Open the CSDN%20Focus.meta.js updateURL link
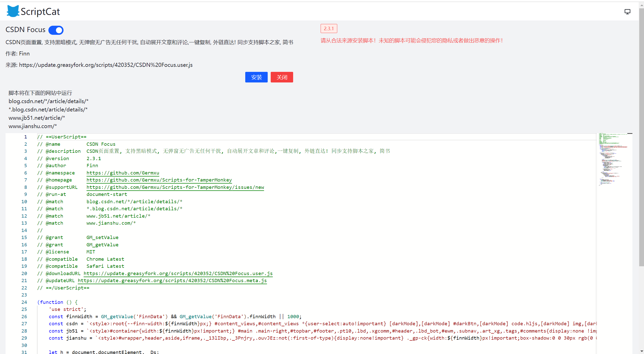 [172, 281]
